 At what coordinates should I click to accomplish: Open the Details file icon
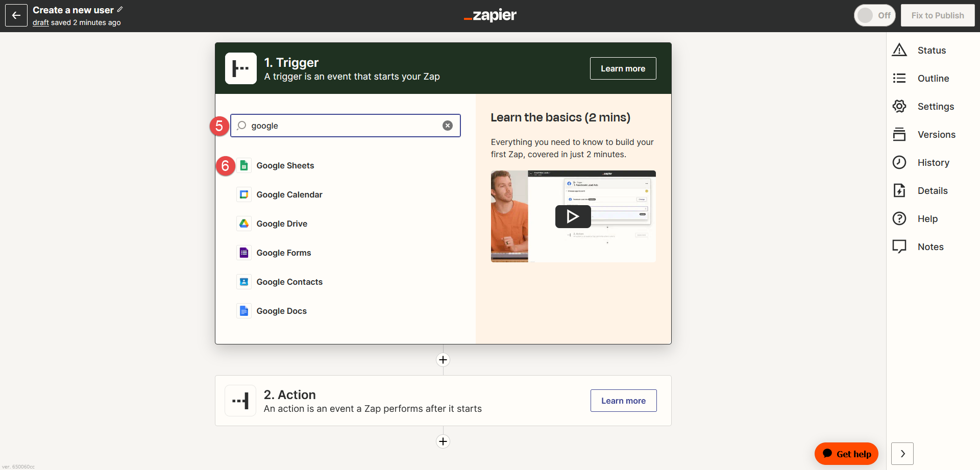click(x=899, y=190)
